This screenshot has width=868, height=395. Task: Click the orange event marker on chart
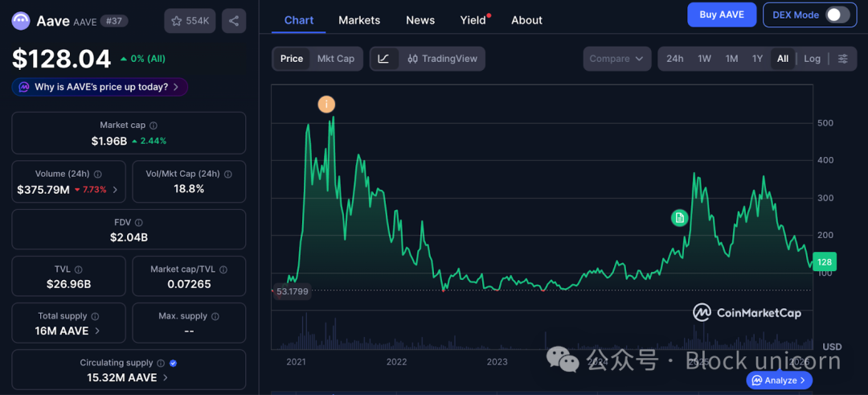pos(325,104)
